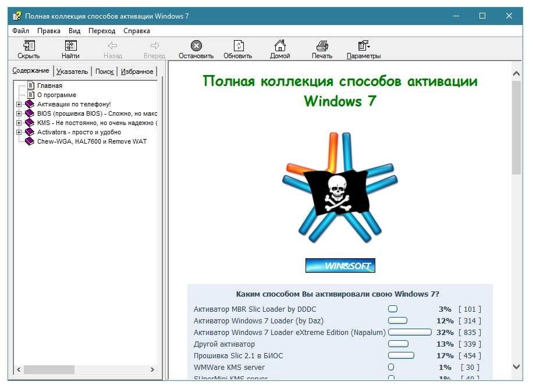Click the help app icon in title bar
This screenshot has height=392, width=533.
(17, 16)
